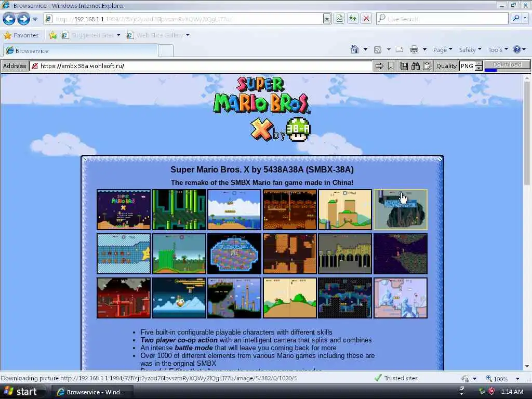Open the grey castle arches thumbnail
This screenshot has width=532, height=399.
(345, 254)
